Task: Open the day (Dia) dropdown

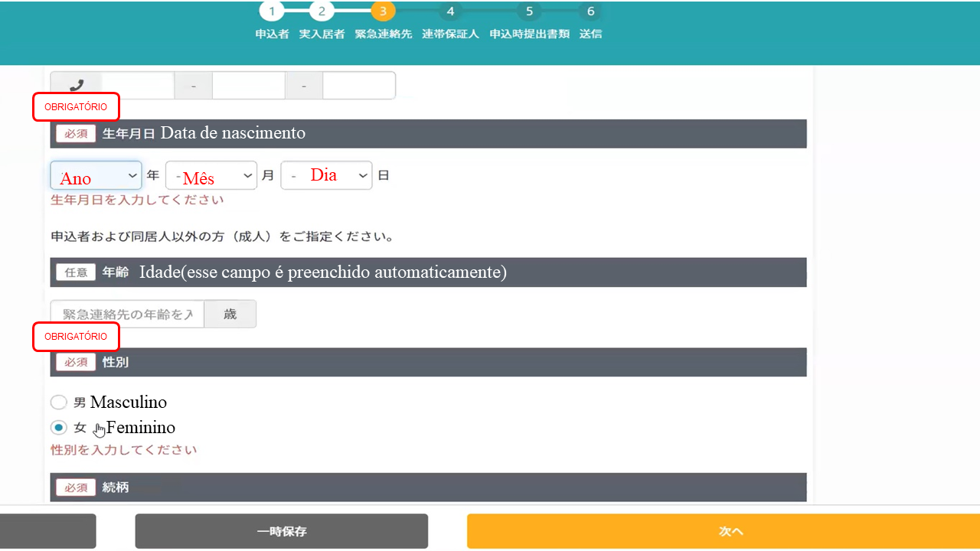Action: 326,175
